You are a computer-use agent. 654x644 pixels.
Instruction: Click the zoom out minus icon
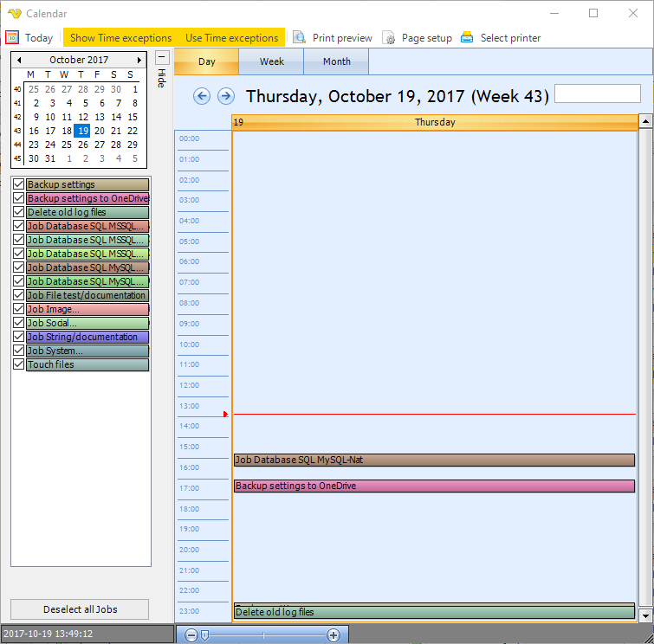(191, 635)
